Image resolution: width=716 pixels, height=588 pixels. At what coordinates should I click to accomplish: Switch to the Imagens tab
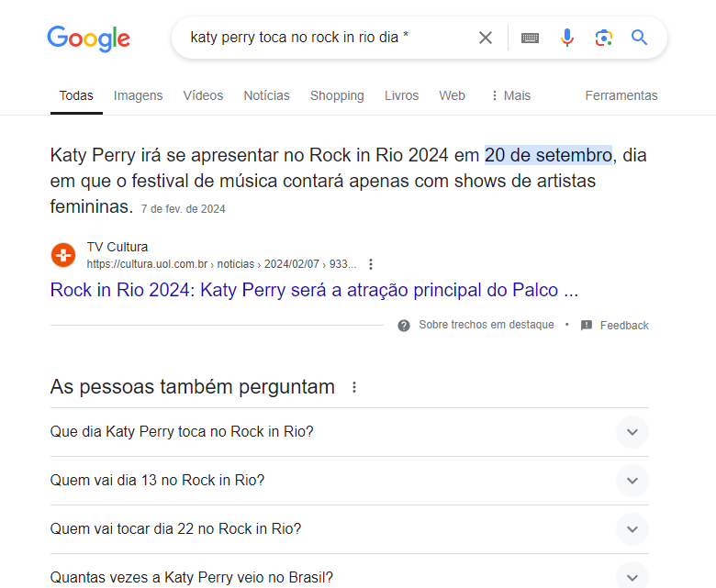tap(138, 95)
